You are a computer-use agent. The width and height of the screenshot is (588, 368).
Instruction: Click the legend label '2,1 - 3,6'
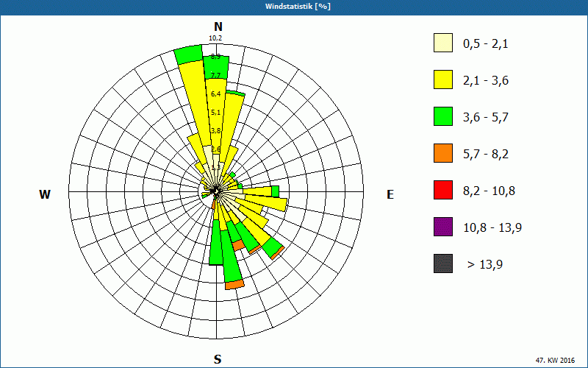(x=486, y=81)
